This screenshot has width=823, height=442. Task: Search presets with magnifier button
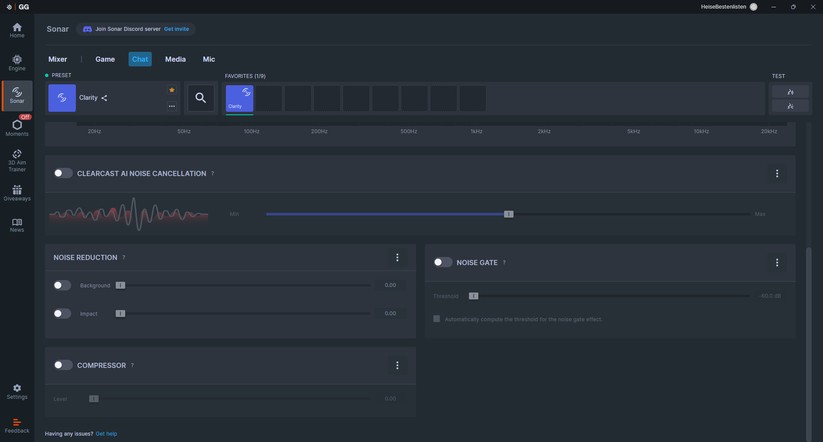(201, 98)
